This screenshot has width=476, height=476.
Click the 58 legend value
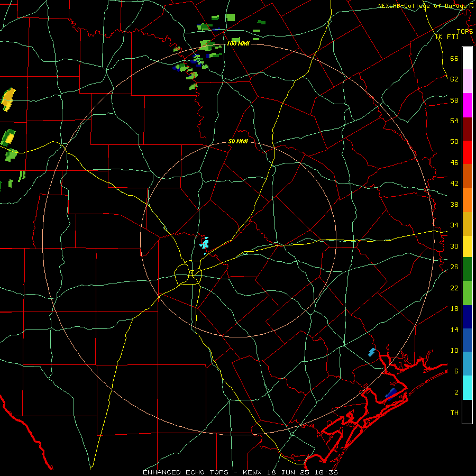point(454,100)
